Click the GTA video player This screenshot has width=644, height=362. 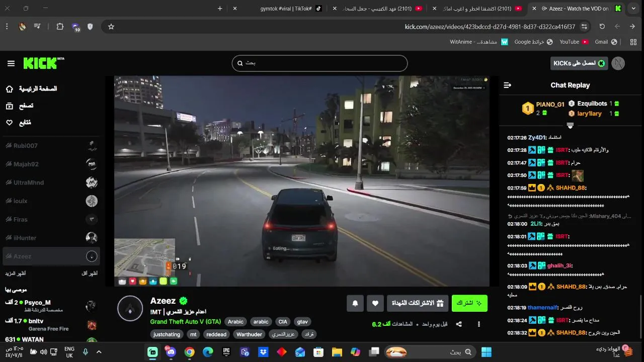pos(302,181)
